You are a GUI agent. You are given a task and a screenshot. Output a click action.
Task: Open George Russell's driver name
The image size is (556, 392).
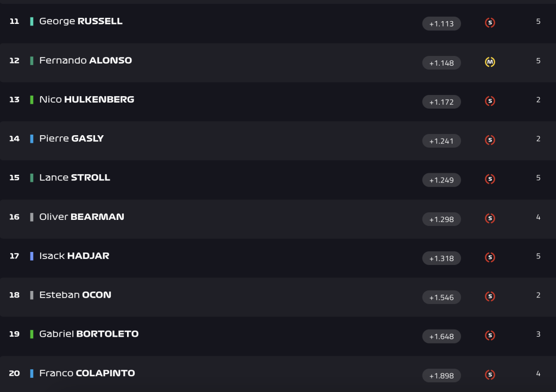(81, 21)
